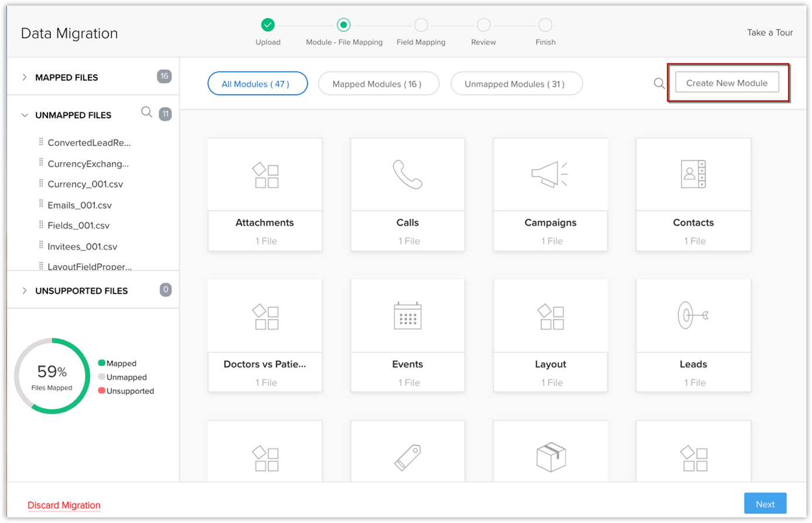Select the Leads target icon
812x523 pixels.
[x=692, y=315]
